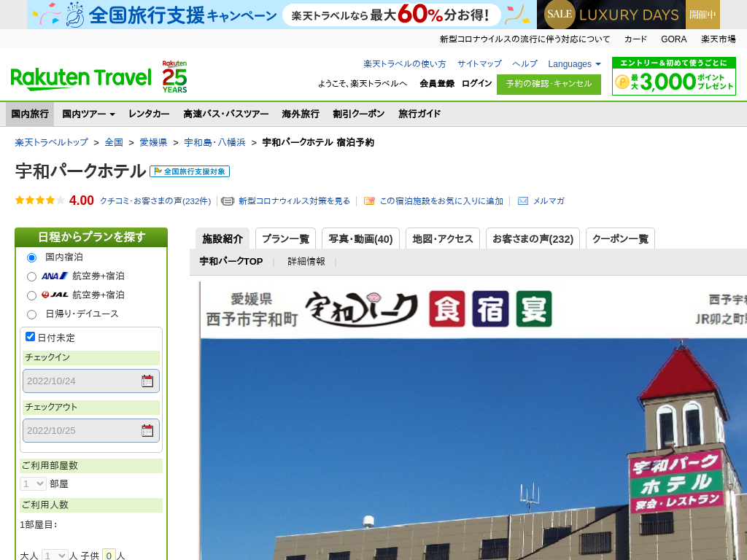Open the room count dropdown
This screenshot has height=560, width=747.
(x=34, y=483)
